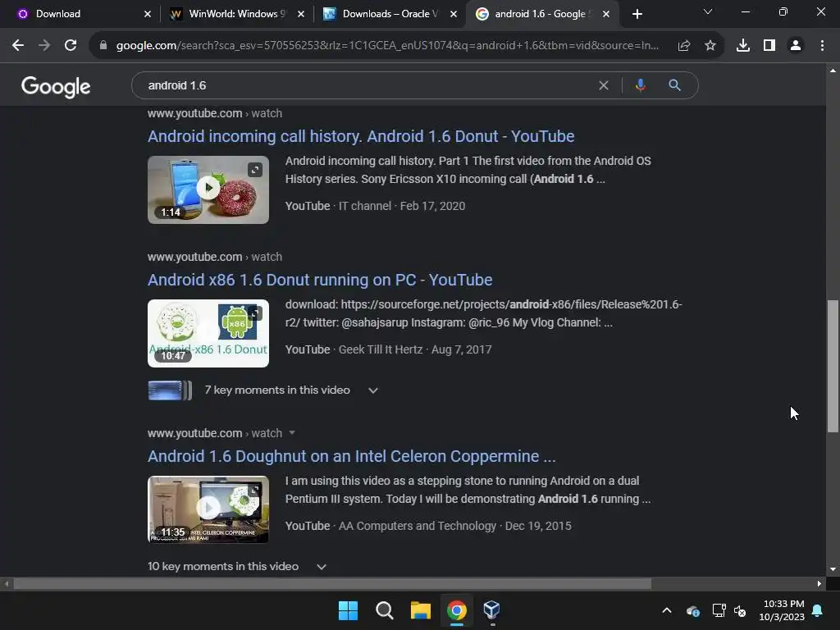Close the WinWorld tab

(301, 14)
